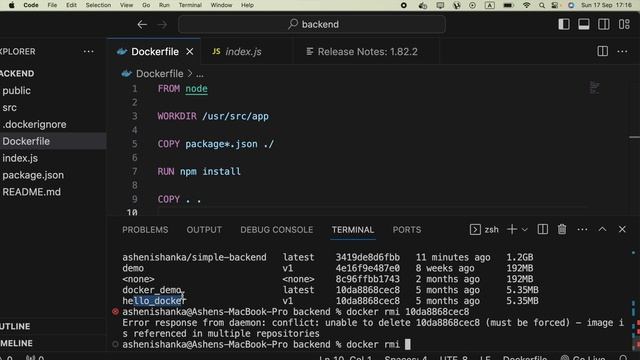Open Spotlight search in the menu bar
The height and width of the screenshot is (360, 640).
(x=542, y=5)
